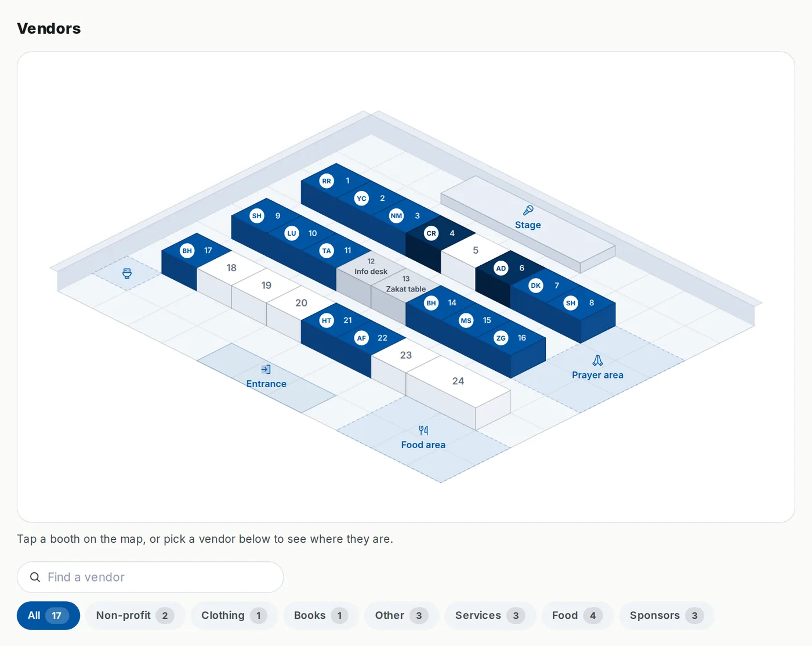Click the Prayer area label
Image resolution: width=812 pixels, height=646 pixels.
[x=597, y=375]
